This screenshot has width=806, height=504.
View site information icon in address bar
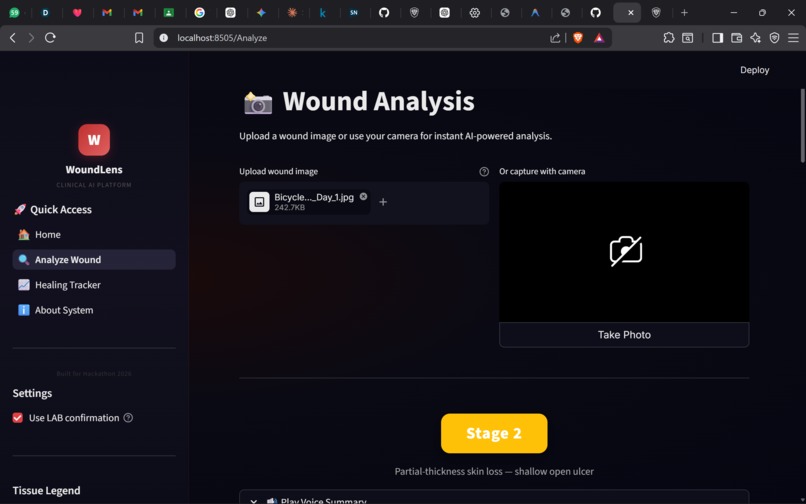coord(163,38)
